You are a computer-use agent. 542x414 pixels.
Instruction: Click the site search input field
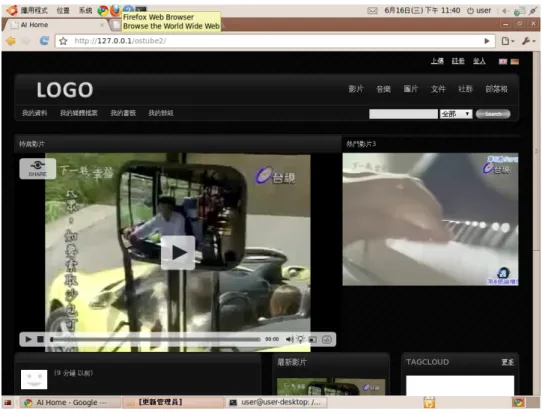[x=403, y=114]
